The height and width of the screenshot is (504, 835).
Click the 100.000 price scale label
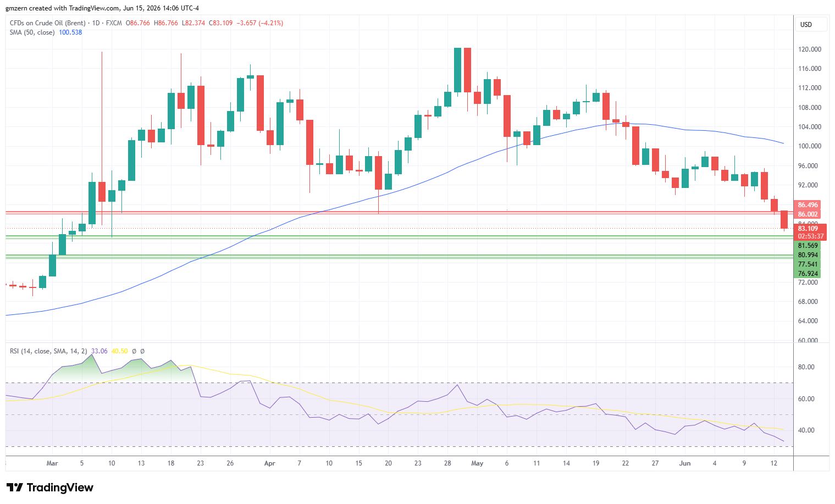coord(810,146)
